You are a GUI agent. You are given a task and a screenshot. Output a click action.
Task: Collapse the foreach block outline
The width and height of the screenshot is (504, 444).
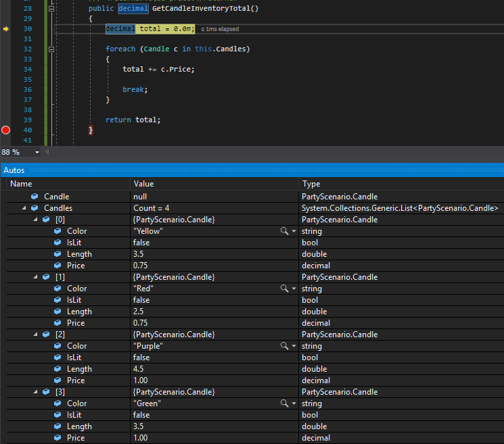tap(52, 49)
